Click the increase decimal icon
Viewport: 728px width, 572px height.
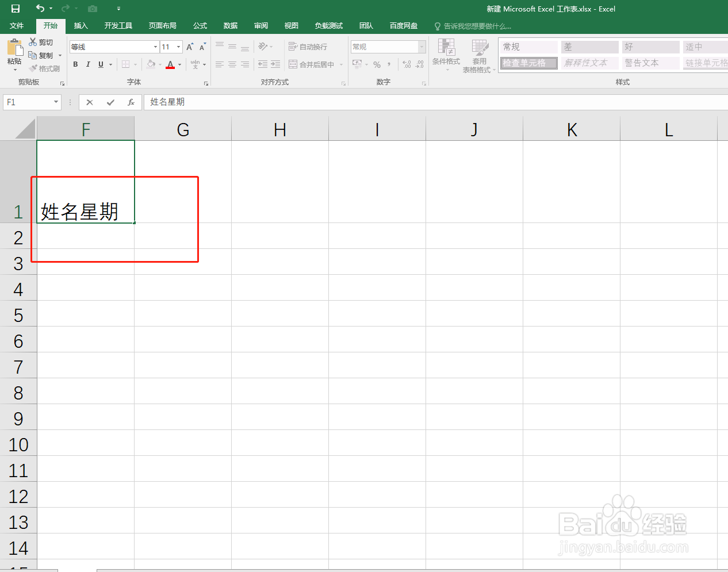407,64
